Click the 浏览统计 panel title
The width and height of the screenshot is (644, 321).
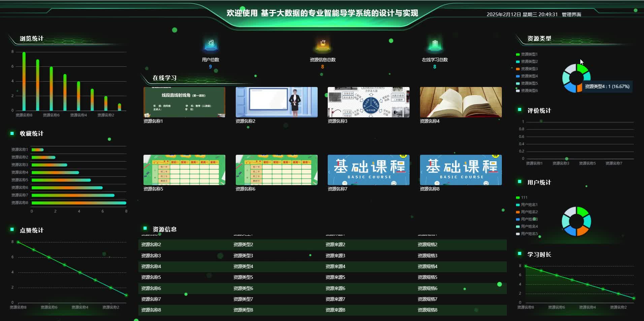32,38
